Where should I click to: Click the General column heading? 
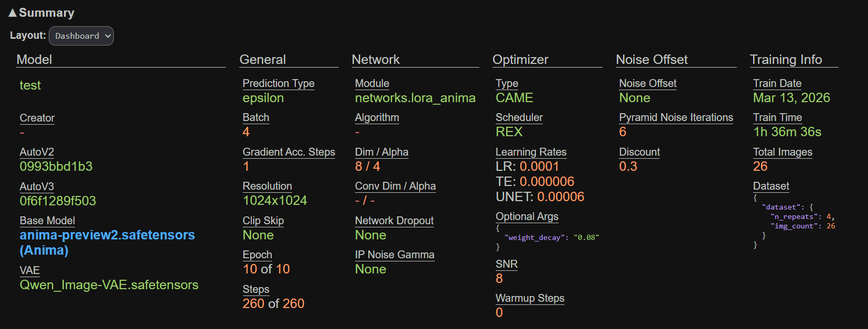point(263,60)
